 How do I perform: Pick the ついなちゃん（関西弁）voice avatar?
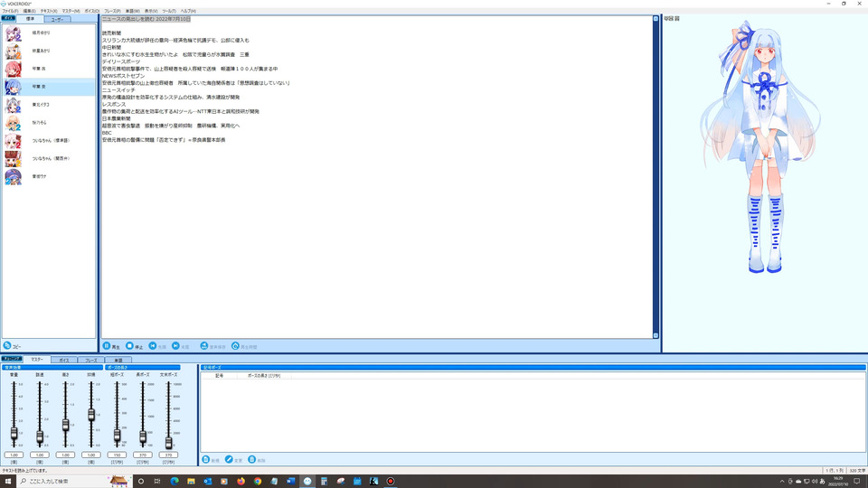pos(13,159)
